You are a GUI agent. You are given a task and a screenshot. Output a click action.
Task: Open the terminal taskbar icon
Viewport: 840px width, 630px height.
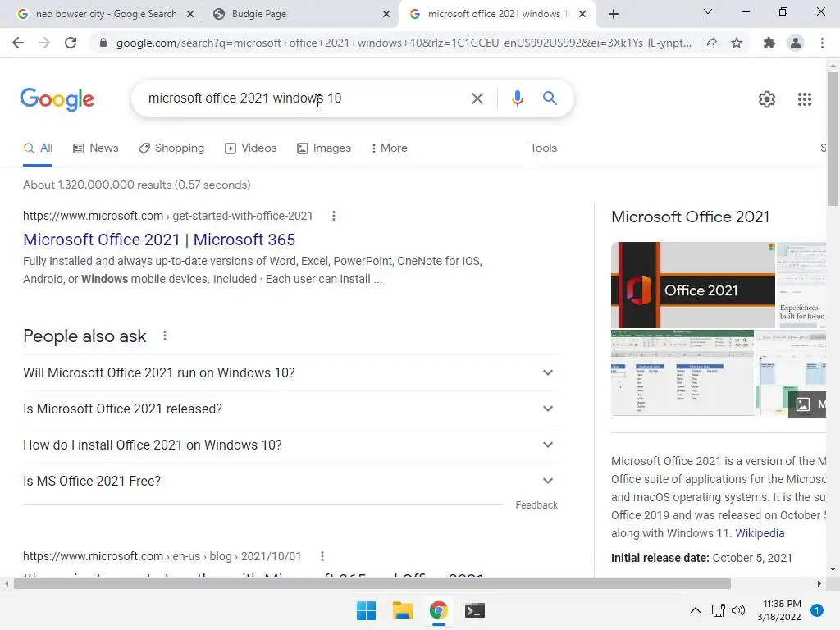475,610
